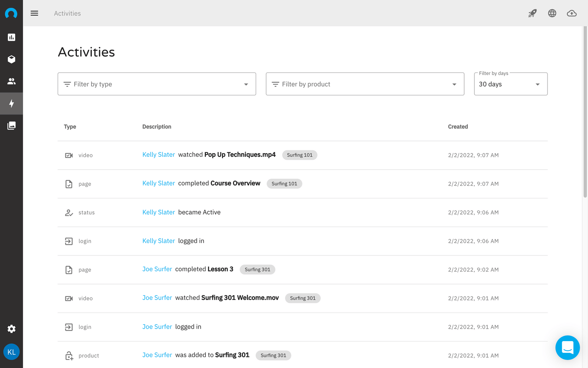Open the users section in sidebar
Screen dimensions: 588x368
11,81
